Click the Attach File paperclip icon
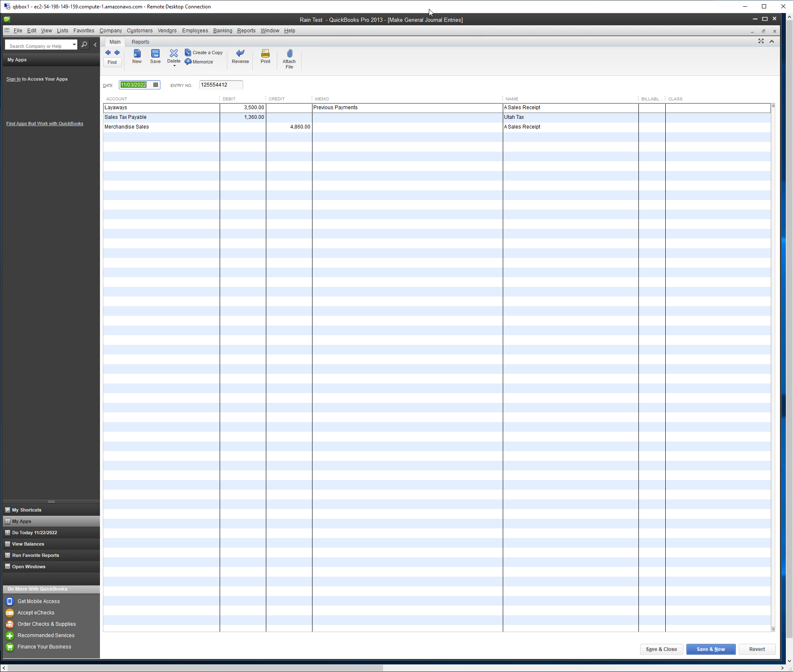The height and width of the screenshot is (672, 793). (x=289, y=53)
